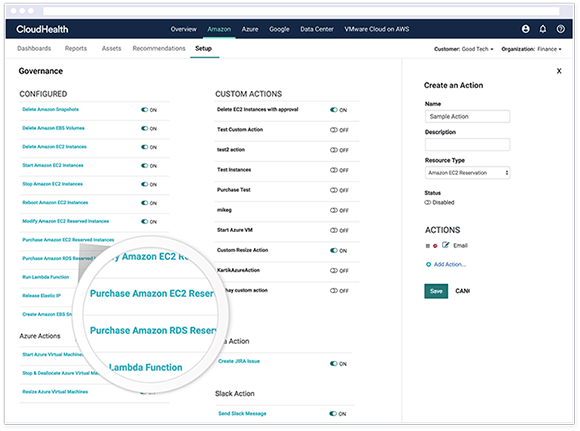Toggle Start Amazon EC2 Instances switch

point(144,165)
